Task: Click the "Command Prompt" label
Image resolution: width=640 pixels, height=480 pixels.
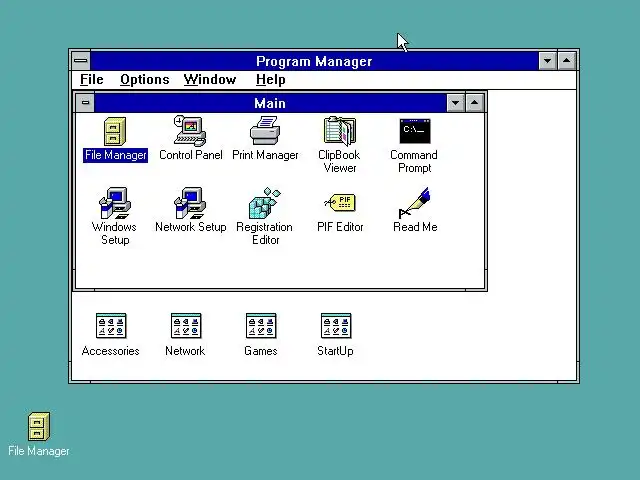Action: point(414,162)
